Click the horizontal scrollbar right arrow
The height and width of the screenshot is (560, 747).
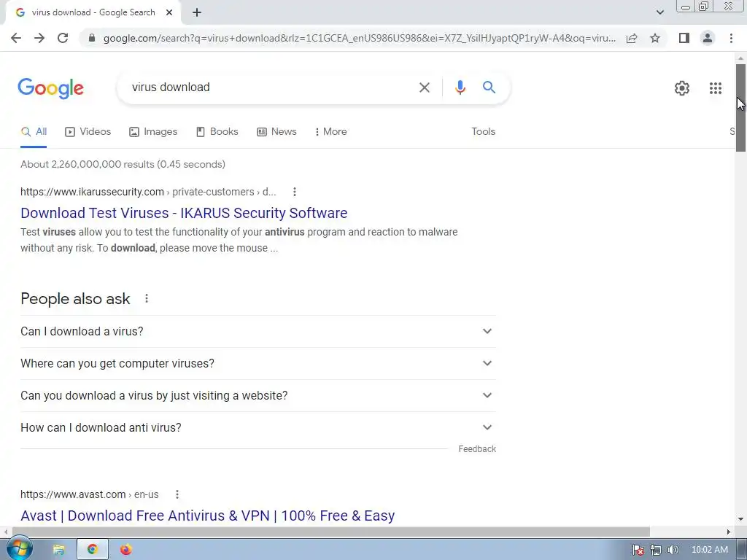(x=729, y=532)
